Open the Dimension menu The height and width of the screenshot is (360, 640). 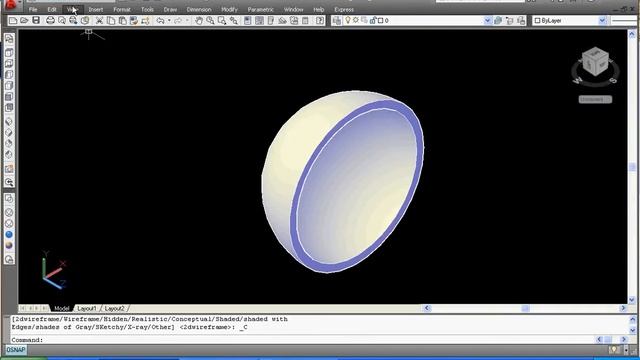pos(199,9)
